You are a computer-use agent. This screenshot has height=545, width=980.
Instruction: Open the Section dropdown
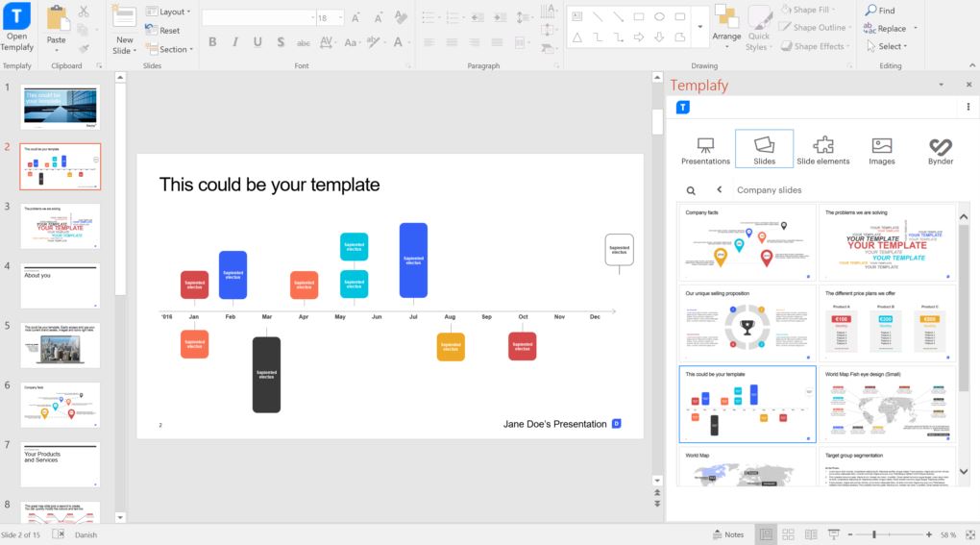pyautogui.click(x=169, y=49)
